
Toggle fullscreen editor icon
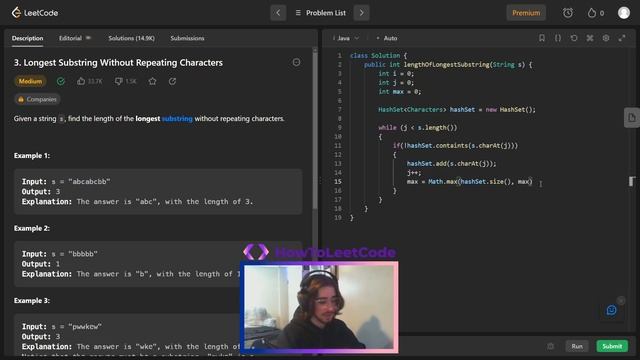click(622, 38)
